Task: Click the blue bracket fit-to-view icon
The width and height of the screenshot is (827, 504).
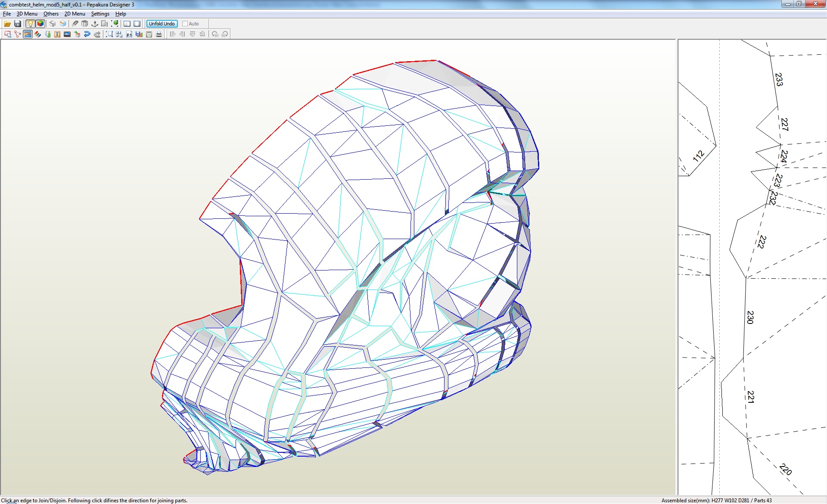Action: coord(109,34)
